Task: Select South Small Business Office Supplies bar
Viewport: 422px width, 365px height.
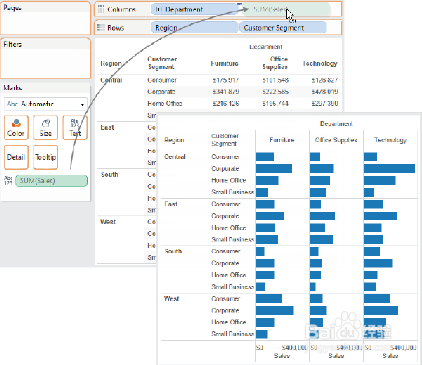Action: 313,287
